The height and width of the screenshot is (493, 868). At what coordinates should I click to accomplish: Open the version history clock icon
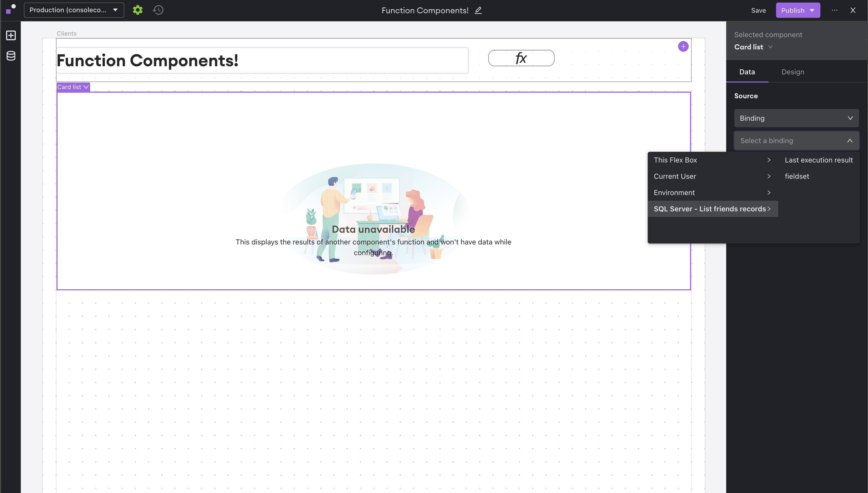pos(158,10)
